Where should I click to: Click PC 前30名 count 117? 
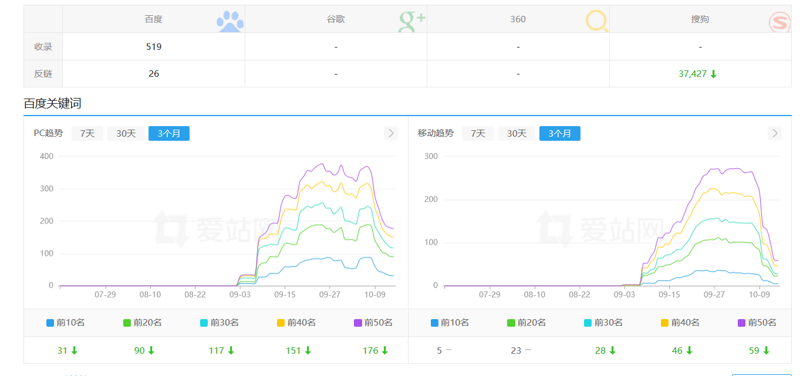pyautogui.click(x=216, y=350)
